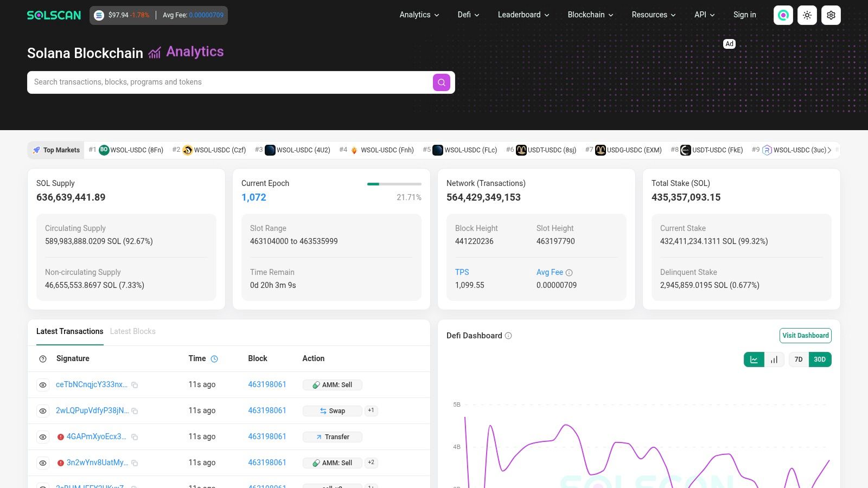Expand the Leaderboard menu

[524, 15]
